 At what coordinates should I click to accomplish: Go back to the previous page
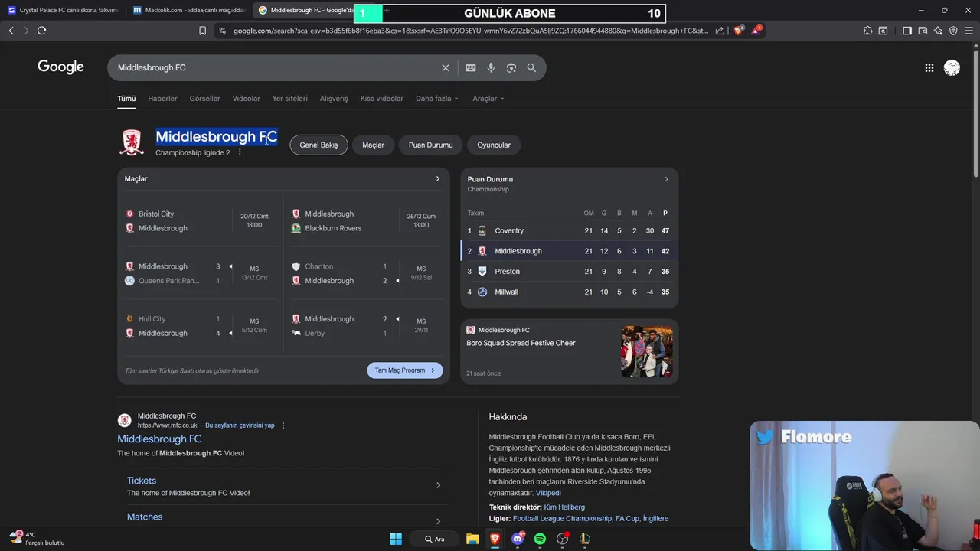pyautogui.click(x=11, y=31)
